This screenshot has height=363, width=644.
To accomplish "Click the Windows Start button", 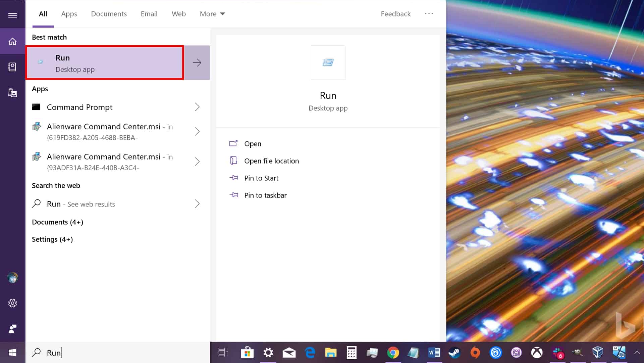I will tap(12, 353).
